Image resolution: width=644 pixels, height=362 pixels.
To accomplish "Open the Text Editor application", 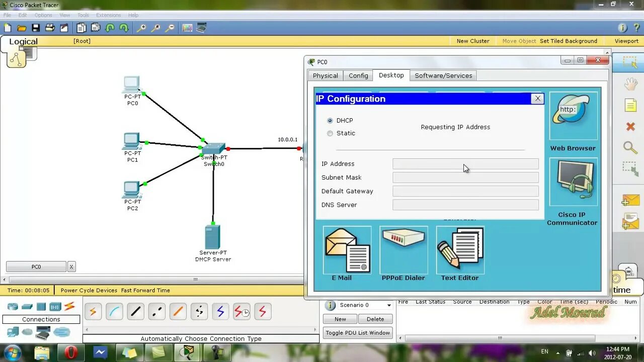I will click(x=460, y=250).
